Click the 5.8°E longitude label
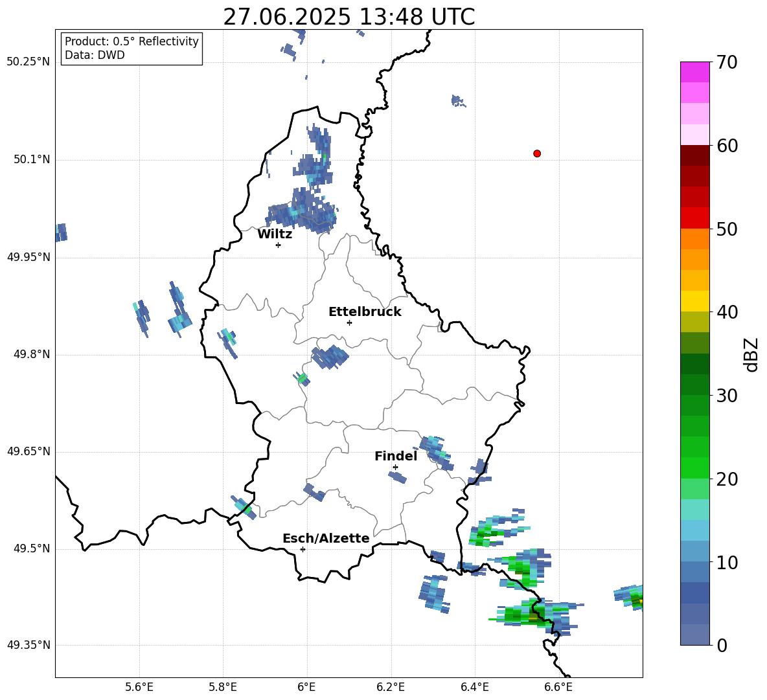This screenshot has height=700, width=767. 223,687
